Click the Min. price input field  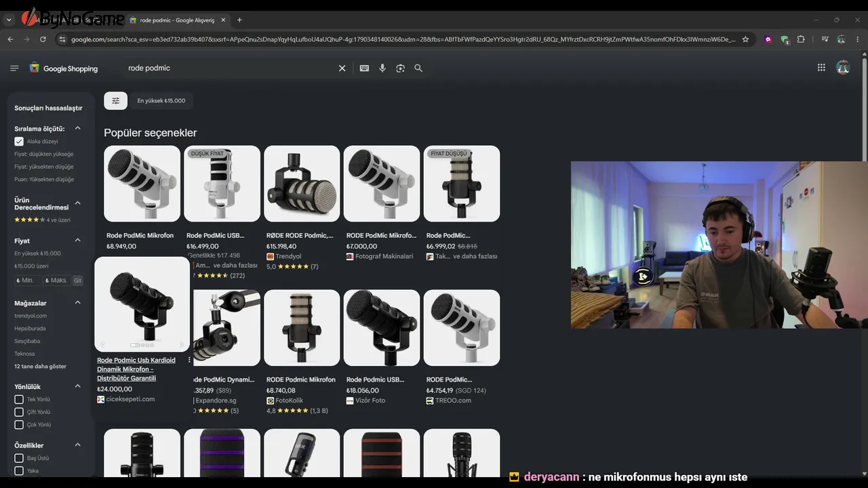pos(28,281)
